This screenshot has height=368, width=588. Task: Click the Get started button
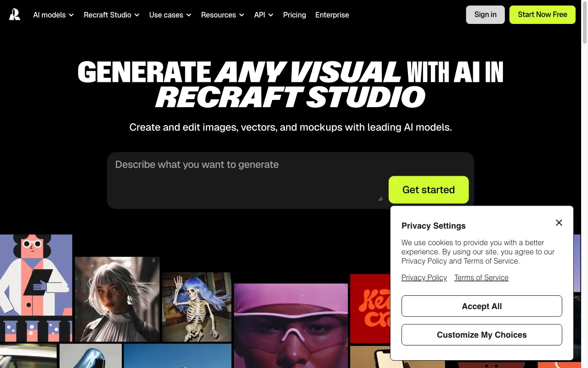pyautogui.click(x=429, y=190)
